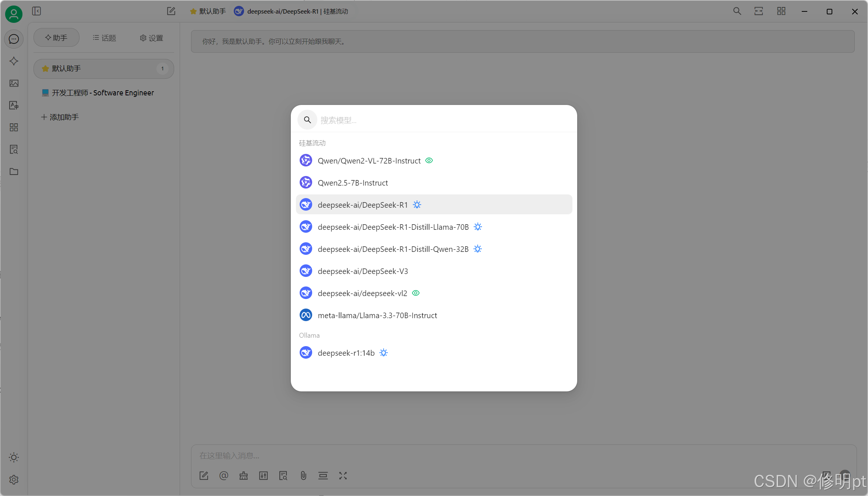Screen dimensions: 868x496
Task: Switch to the 设置 tab
Action: pyautogui.click(x=151, y=38)
